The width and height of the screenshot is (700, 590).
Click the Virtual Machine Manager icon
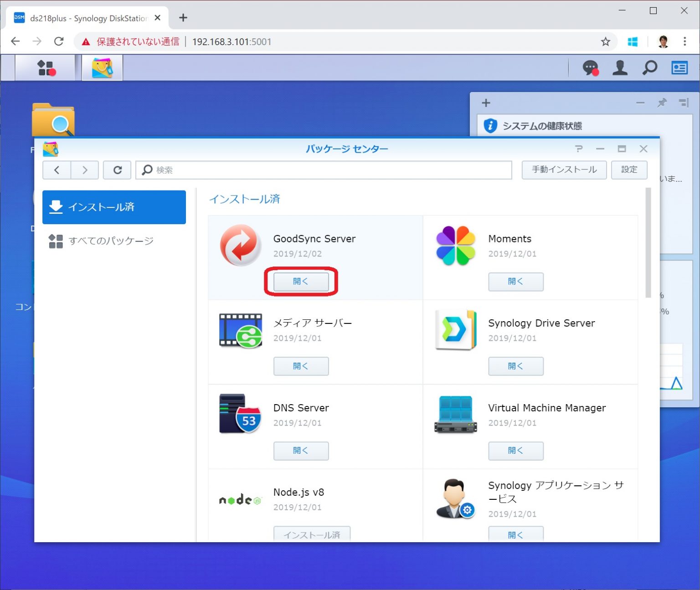point(456,414)
